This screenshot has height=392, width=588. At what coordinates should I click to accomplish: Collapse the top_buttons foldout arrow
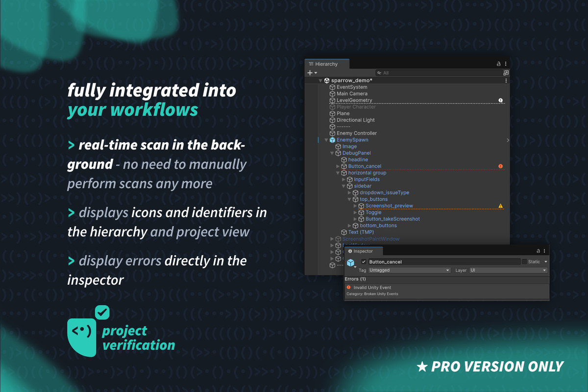tap(350, 199)
